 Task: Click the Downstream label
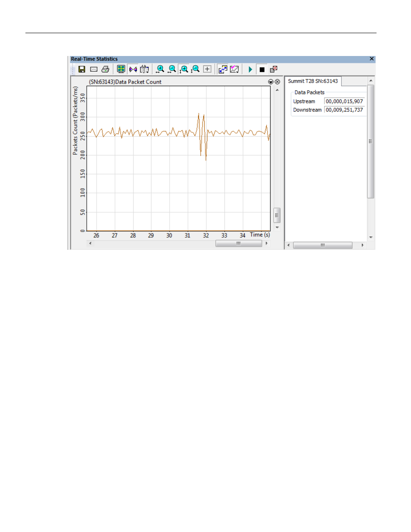coord(307,110)
